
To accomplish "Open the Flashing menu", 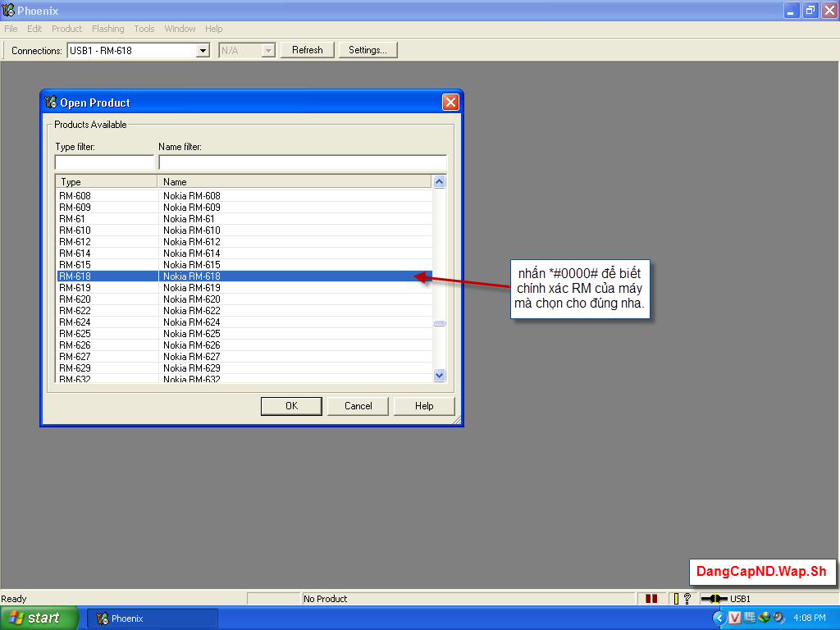I will (x=107, y=29).
